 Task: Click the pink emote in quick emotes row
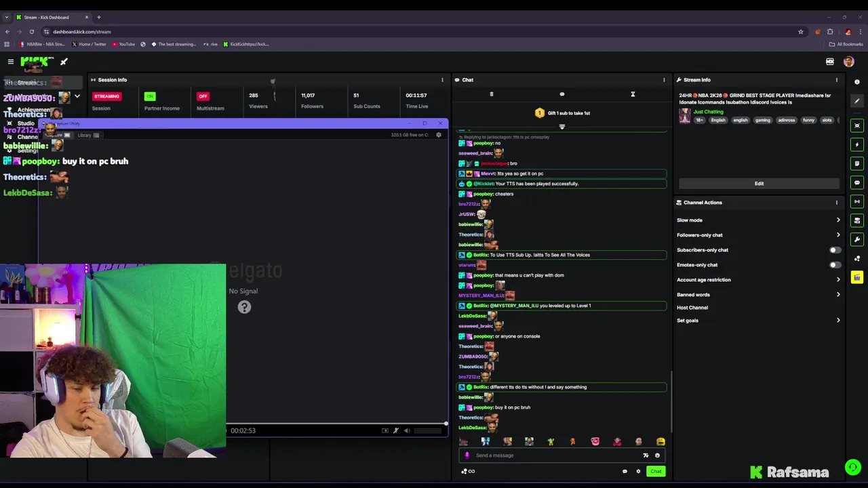(x=595, y=442)
